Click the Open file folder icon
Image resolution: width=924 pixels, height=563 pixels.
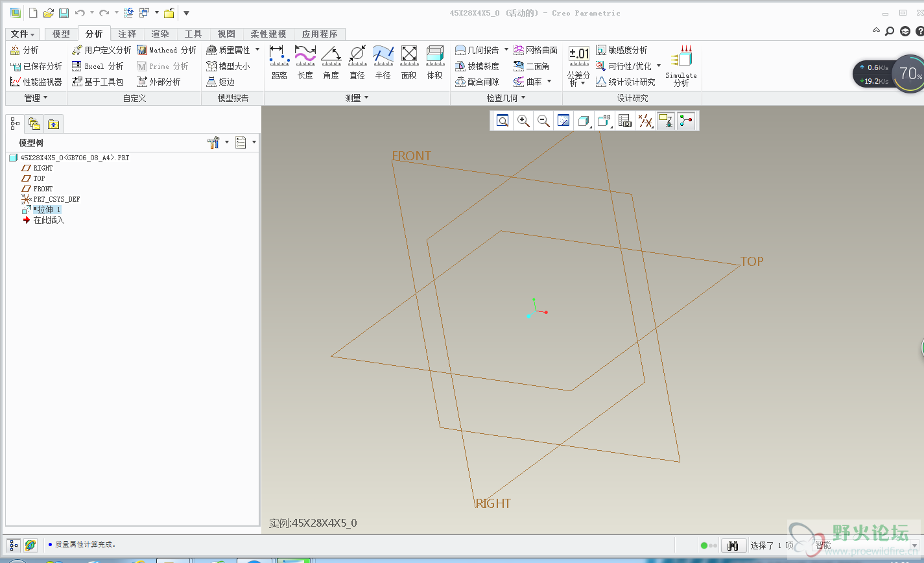click(x=48, y=13)
